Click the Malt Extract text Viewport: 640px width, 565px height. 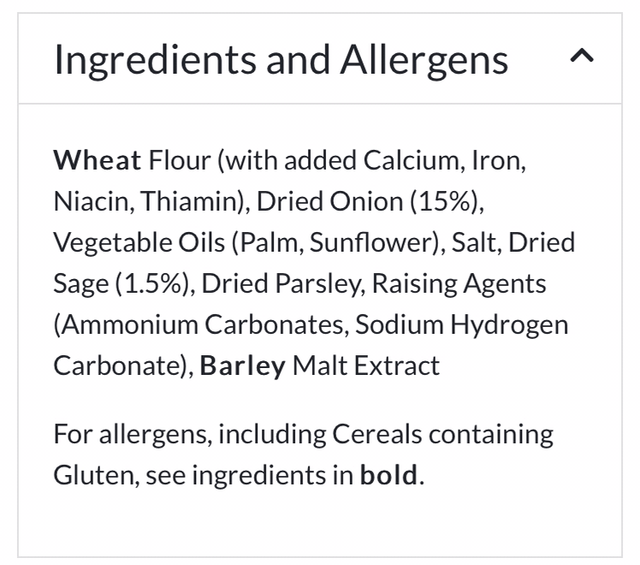[366, 366]
